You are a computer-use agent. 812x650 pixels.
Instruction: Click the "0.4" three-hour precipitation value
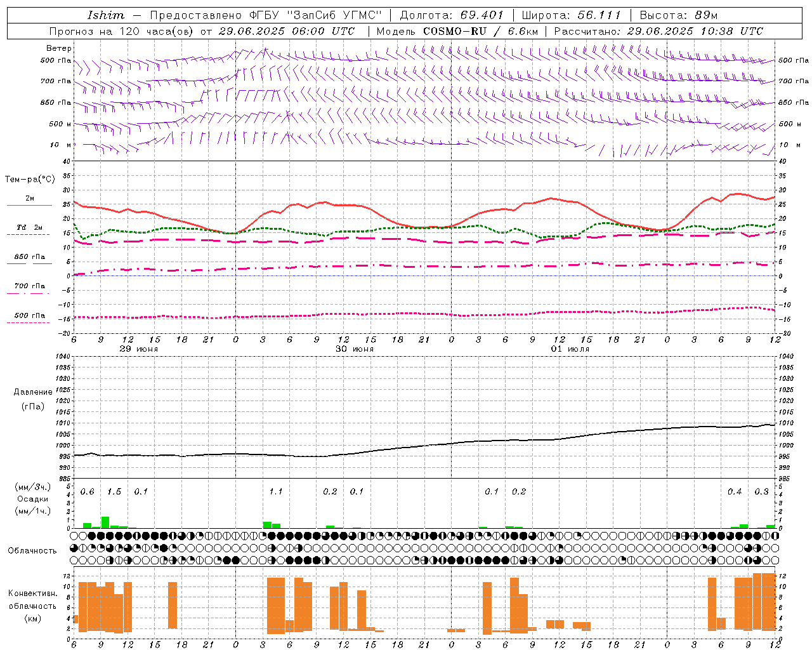735,492
